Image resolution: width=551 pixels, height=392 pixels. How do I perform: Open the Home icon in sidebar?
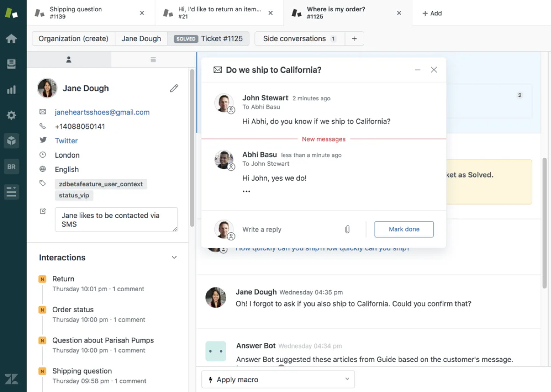(11, 39)
